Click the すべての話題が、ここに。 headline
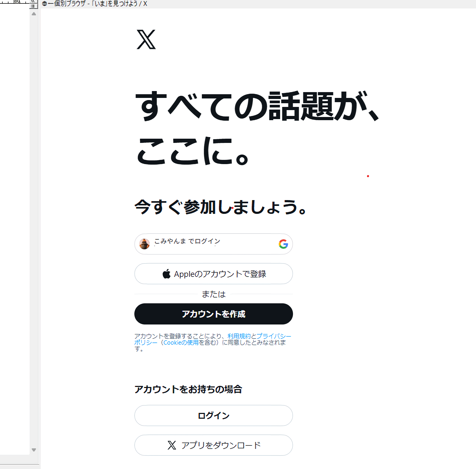The width and height of the screenshot is (476, 469). coord(257,128)
